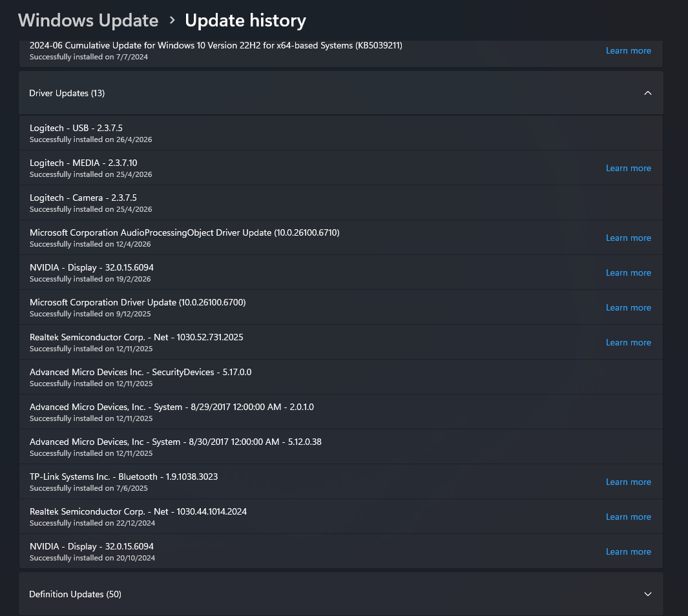Open Learn more for TP-Link Bluetooth driver
688x616 pixels.
629,482
